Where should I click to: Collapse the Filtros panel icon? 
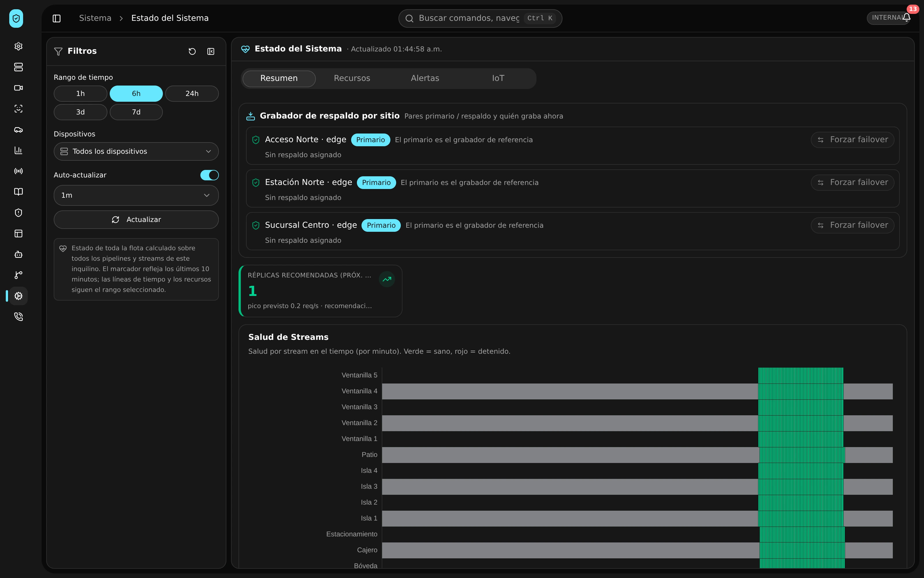(x=211, y=51)
